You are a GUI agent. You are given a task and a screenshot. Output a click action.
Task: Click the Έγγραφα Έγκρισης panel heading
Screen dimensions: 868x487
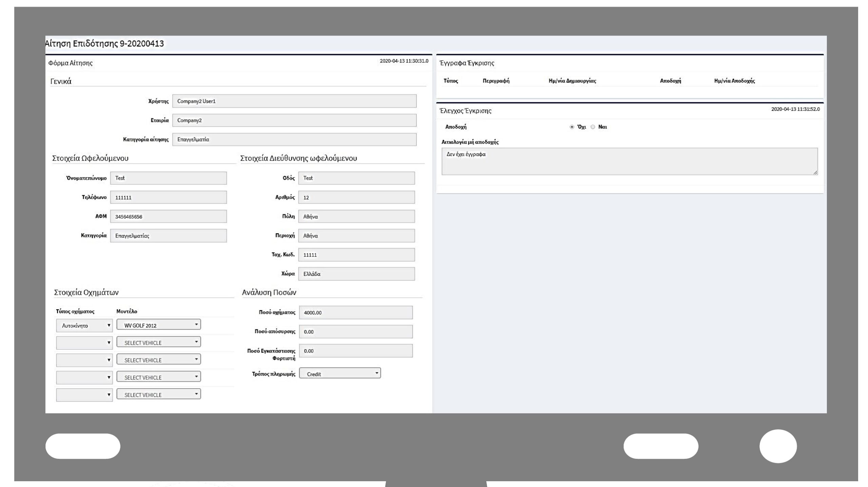click(467, 63)
